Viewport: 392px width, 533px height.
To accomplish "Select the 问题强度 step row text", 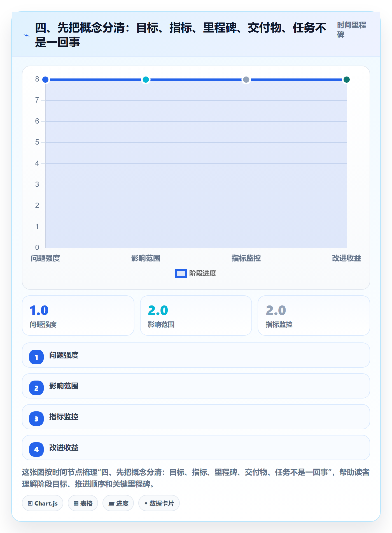I will [x=64, y=355].
